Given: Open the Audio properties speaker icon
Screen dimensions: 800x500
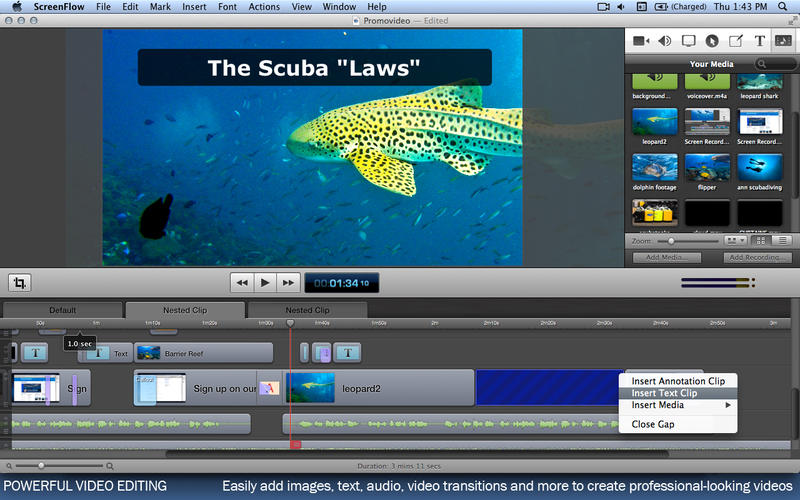Looking at the screenshot, I should point(664,41).
